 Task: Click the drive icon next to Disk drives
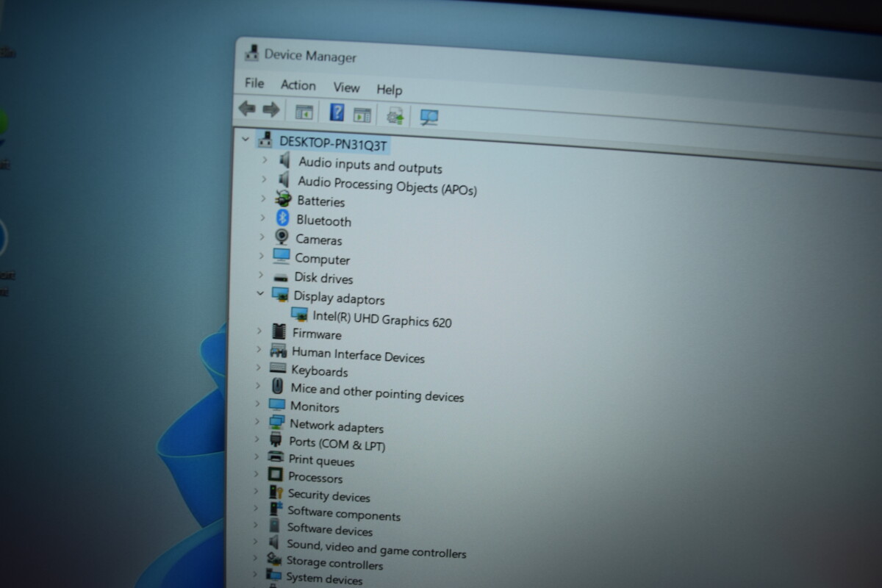281,278
